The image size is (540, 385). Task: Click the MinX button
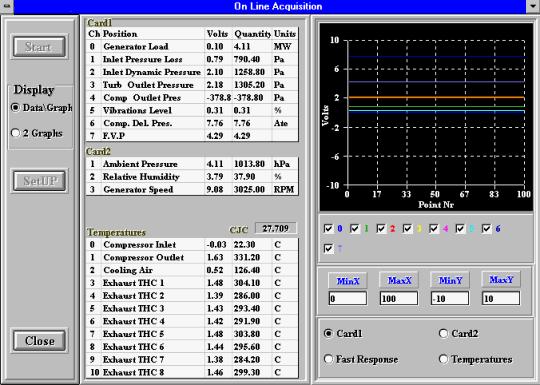click(x=348, y=281)
